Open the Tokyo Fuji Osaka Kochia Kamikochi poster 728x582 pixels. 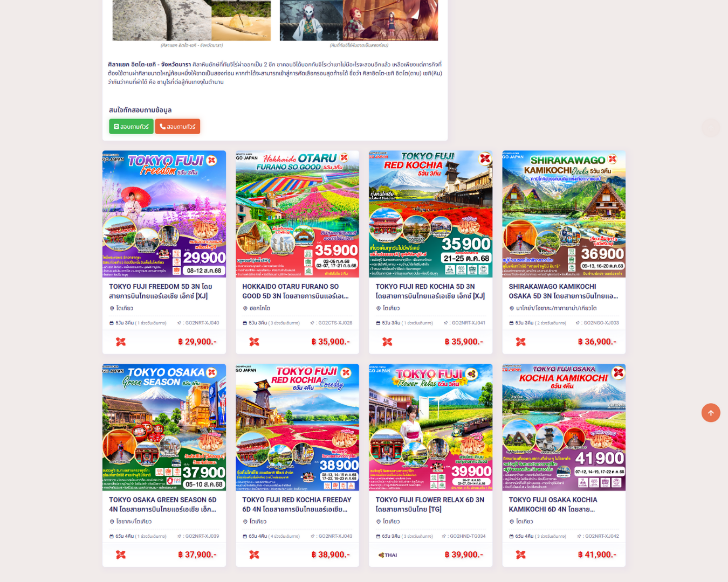tap(564, 427)
